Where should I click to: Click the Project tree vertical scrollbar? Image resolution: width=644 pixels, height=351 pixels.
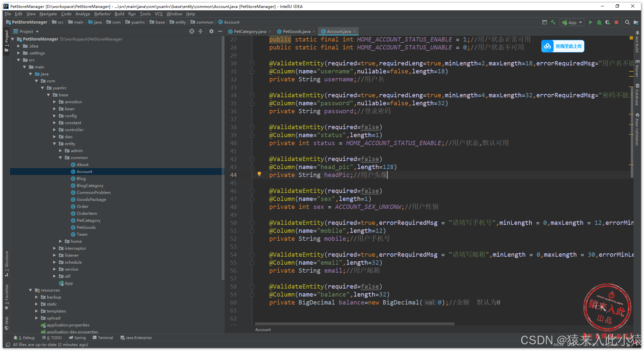[x=223, y=158]
